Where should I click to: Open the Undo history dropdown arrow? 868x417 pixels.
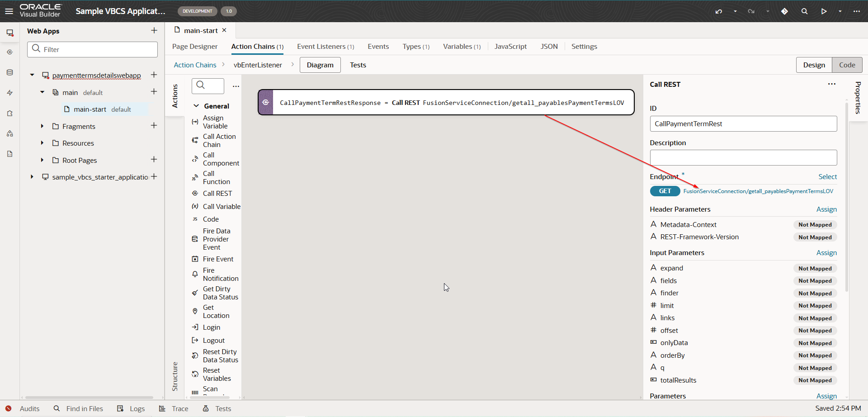[735, 11]
